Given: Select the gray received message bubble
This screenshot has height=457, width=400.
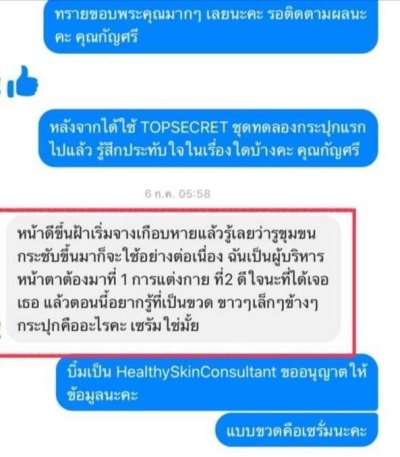Looking at the screenshot, I should point(174,279).
